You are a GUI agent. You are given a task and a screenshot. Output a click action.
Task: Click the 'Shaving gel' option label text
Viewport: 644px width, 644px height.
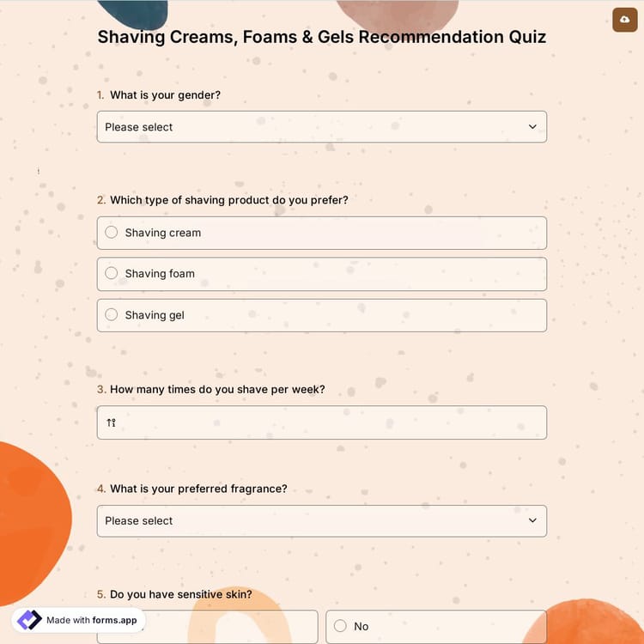pos(155,315)
